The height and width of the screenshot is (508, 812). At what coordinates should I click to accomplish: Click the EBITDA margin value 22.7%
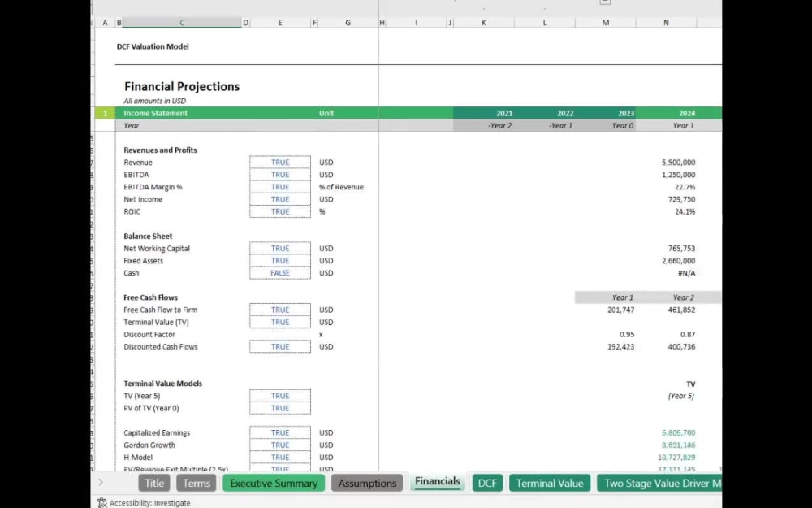(x=685, y=187)
